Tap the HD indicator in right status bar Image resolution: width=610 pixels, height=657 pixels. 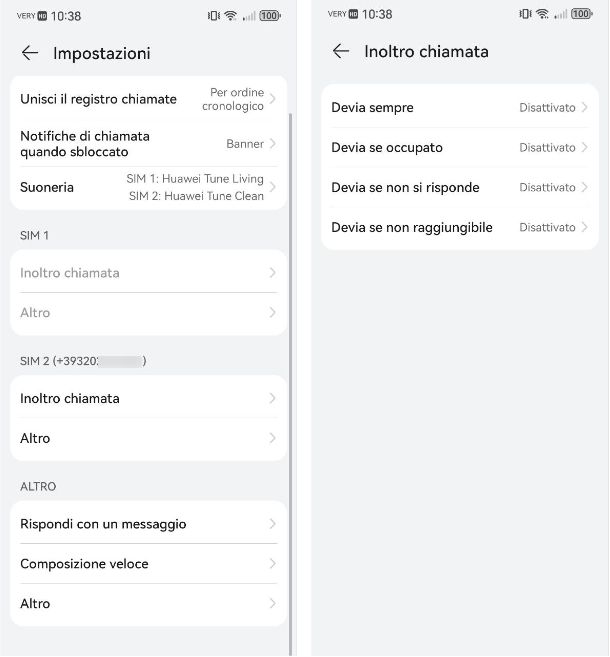(x=353, y=15)
